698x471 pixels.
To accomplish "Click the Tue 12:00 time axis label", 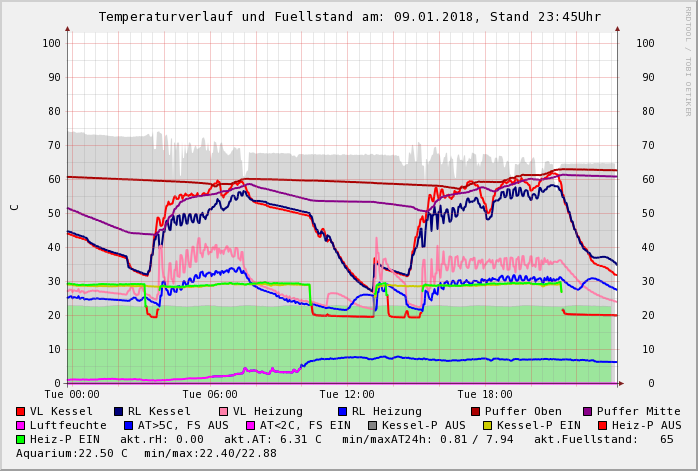I will tap(347, 394).
